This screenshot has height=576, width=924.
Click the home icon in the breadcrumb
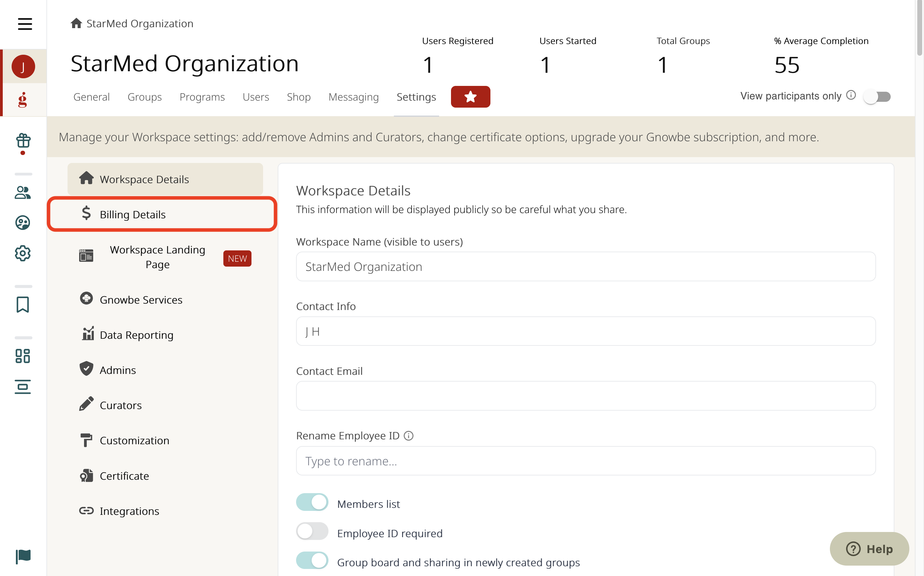click(76, 23)
